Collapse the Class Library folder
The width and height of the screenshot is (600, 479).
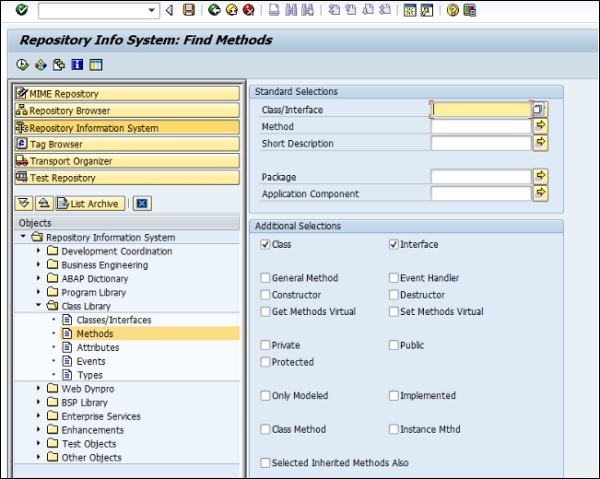[x=38, y=305]
